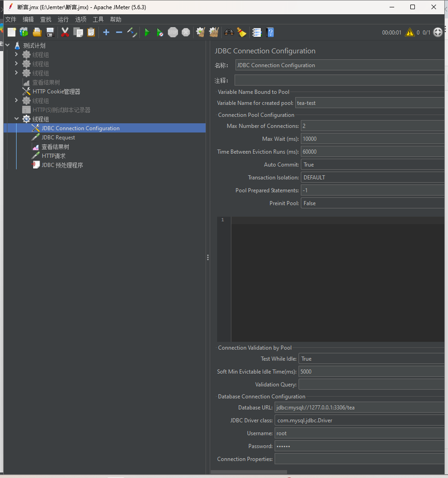
Task: Open the 选项 menu
Action: [81, 19]
